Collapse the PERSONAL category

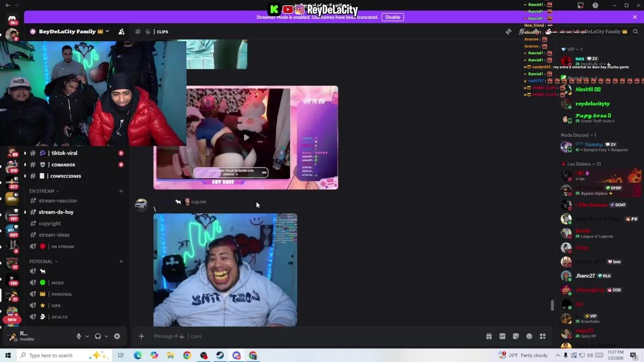(41, 261)
